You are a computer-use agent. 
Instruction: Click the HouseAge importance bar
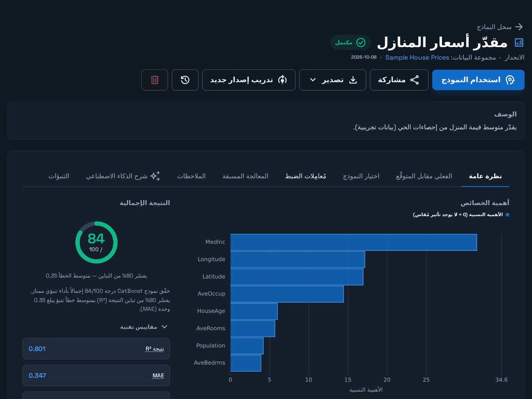(254, 312)
